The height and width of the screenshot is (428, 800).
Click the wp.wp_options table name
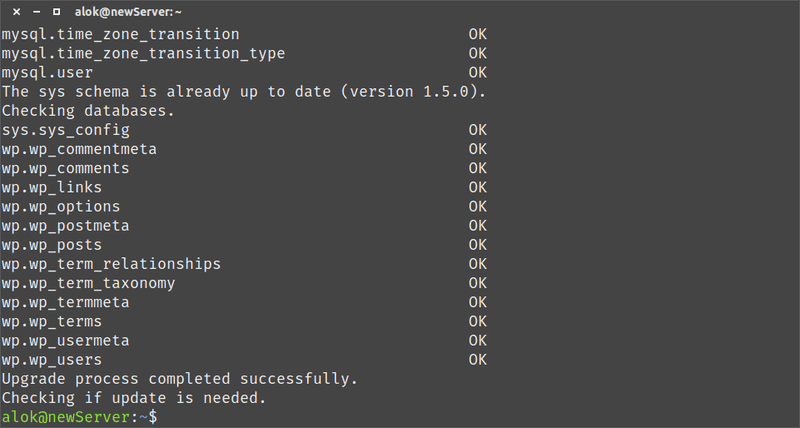pyautogui.click(x=60, y=206)
